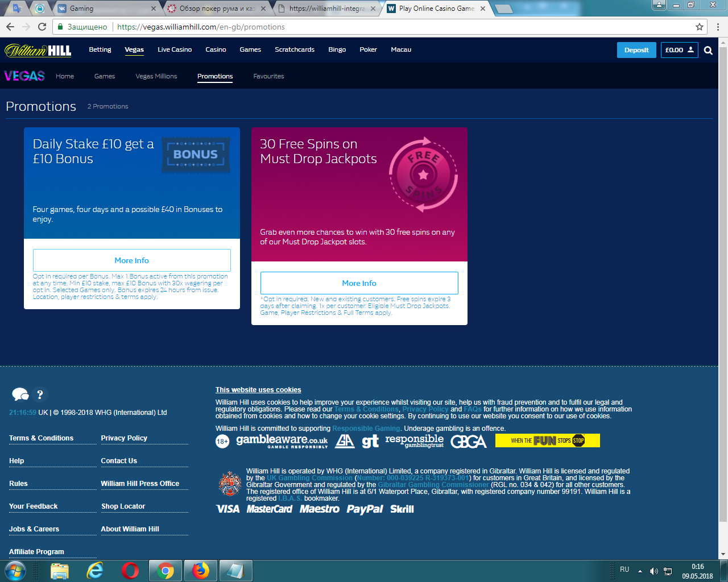Open live chat speech bubble icon
This screenshot has height=582, width=728.
click(20, 394)
